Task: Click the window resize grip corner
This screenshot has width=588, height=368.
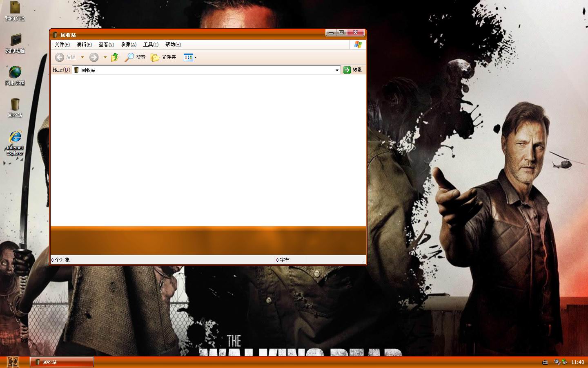Action: pos(363,261)
